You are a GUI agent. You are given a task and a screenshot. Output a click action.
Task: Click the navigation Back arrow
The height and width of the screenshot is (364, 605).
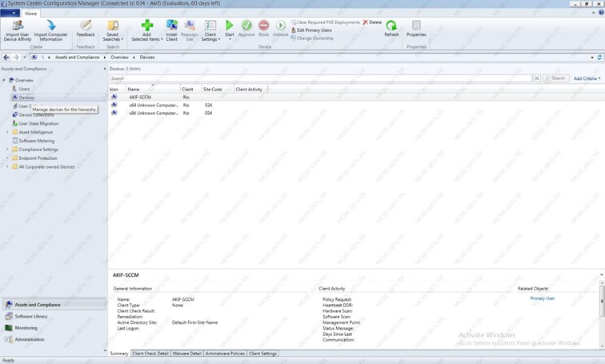click(x=6, y=57)
